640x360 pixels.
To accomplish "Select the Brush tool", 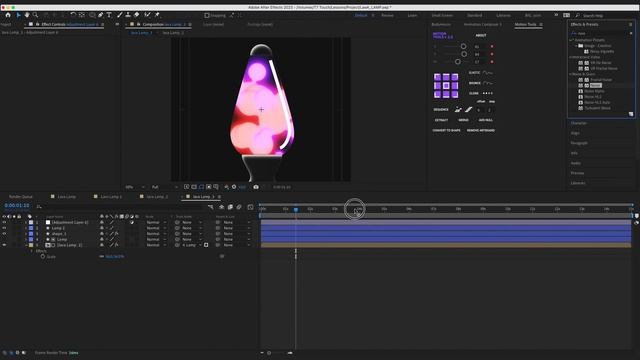I will [120, 15].
